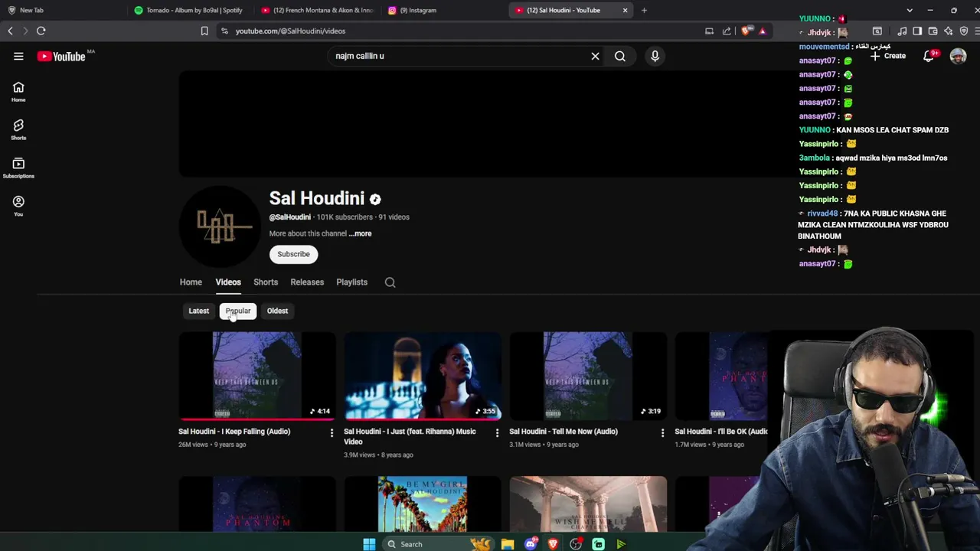Image resolution: width=980 pixels, height=551 pixels.
Task: Open Shorts in YouTube sidebar
Action: tap(18, 129)
